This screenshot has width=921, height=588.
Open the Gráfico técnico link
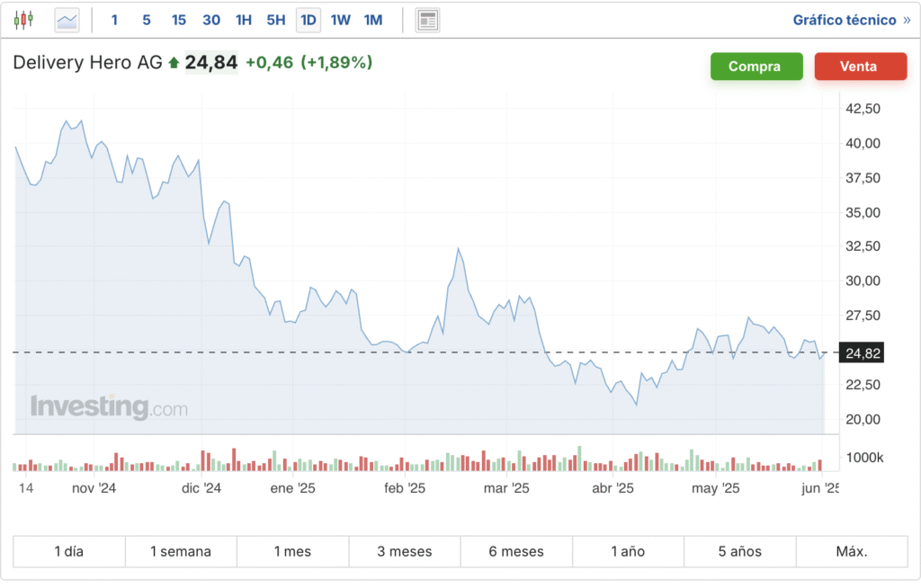point(845,20)
